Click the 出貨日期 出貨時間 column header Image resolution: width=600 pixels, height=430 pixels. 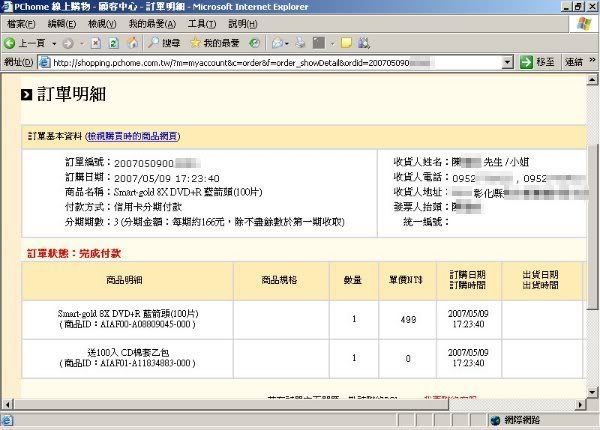(x=540, y=280)
